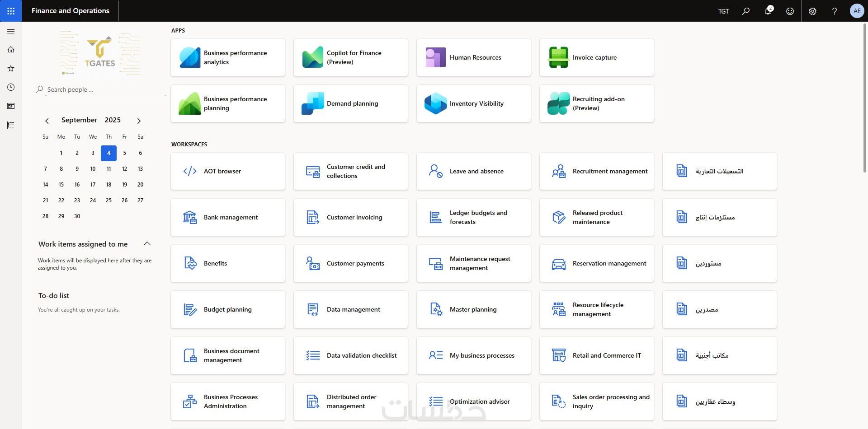
Task: Click the Human Resources app icon
Action: point(436,57)
